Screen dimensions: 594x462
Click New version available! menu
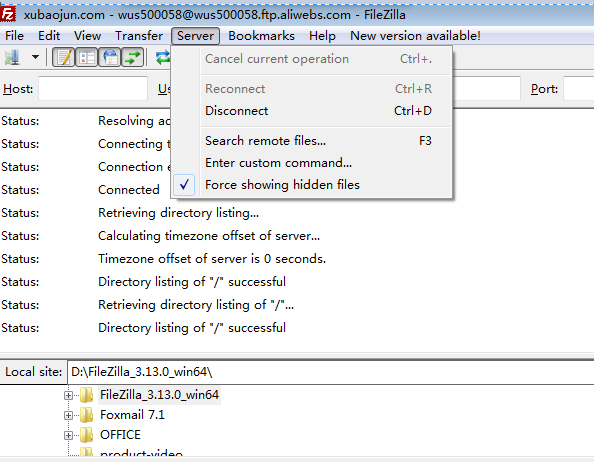pos(415,36)
